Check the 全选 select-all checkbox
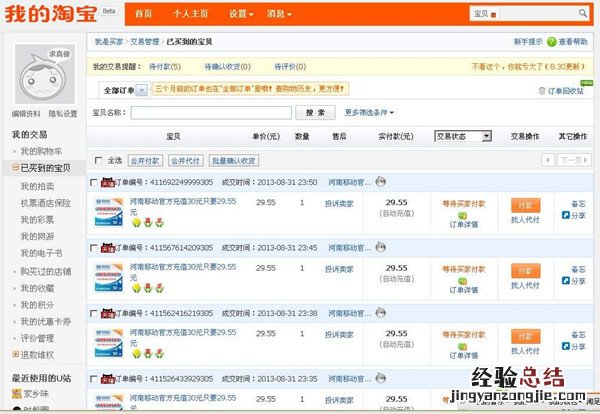The height and width of the screenshot is (414, 600). click(97, 160)
